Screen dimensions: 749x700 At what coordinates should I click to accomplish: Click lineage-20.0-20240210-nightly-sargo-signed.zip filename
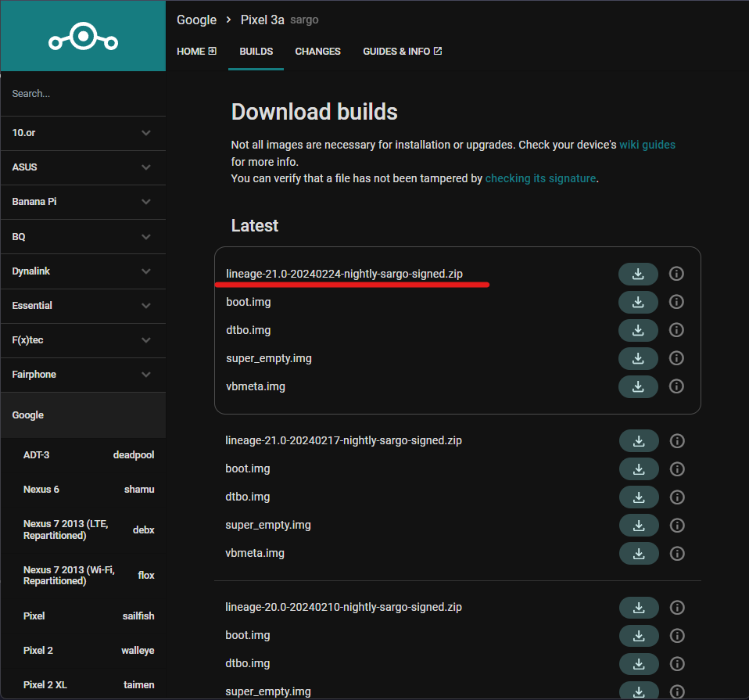point(343,607)
